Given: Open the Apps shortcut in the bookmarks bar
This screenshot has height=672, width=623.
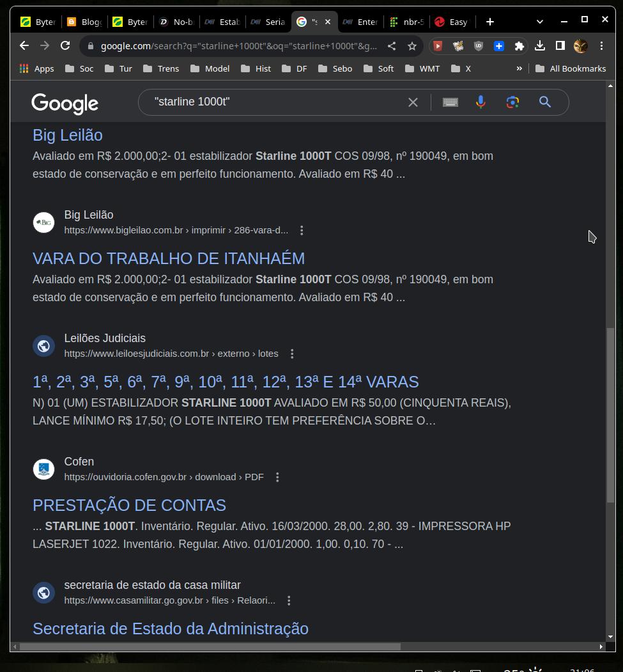Looking at the screenshot, I should click(x=37, y=68).
